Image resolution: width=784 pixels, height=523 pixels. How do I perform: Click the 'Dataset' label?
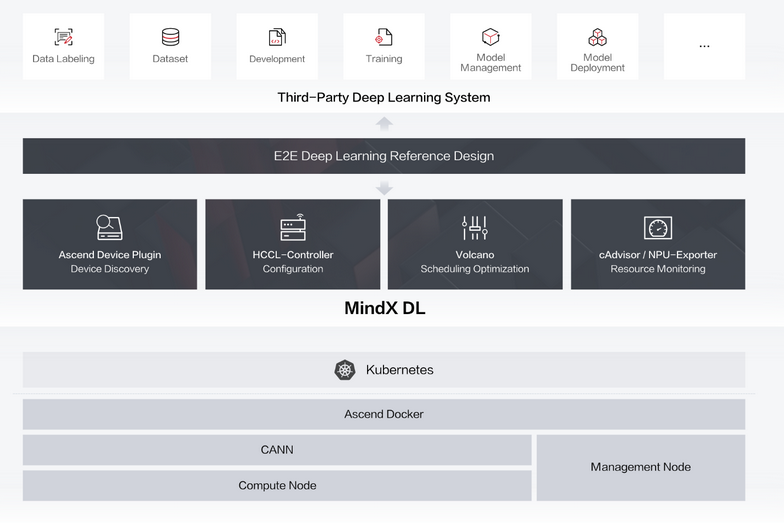click(x=170, y=58)
